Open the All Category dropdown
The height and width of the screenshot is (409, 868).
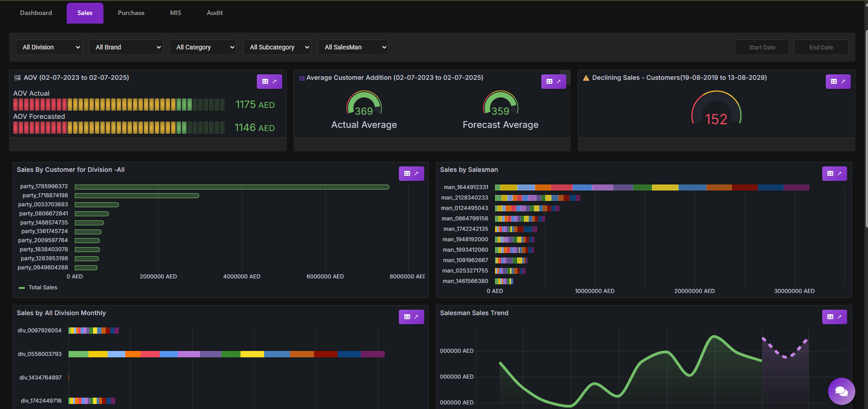(203, 47)
